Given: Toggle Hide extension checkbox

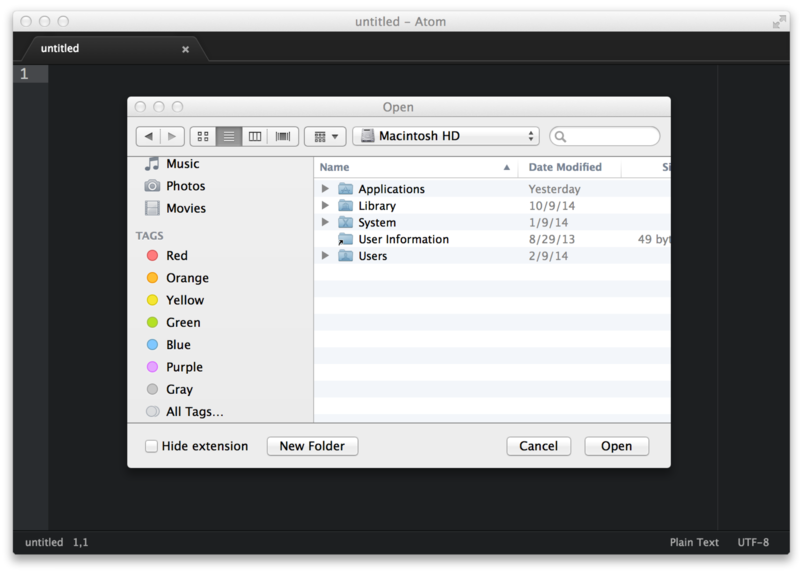Looking at the screenshot, I should pyautogui.click(x=151, y=447).
